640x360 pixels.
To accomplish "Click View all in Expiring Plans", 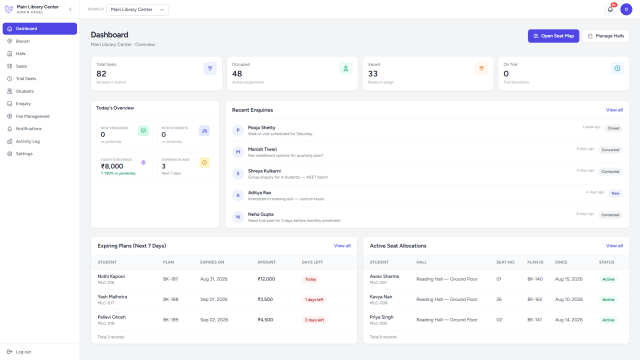I will (x=342, y=246).
